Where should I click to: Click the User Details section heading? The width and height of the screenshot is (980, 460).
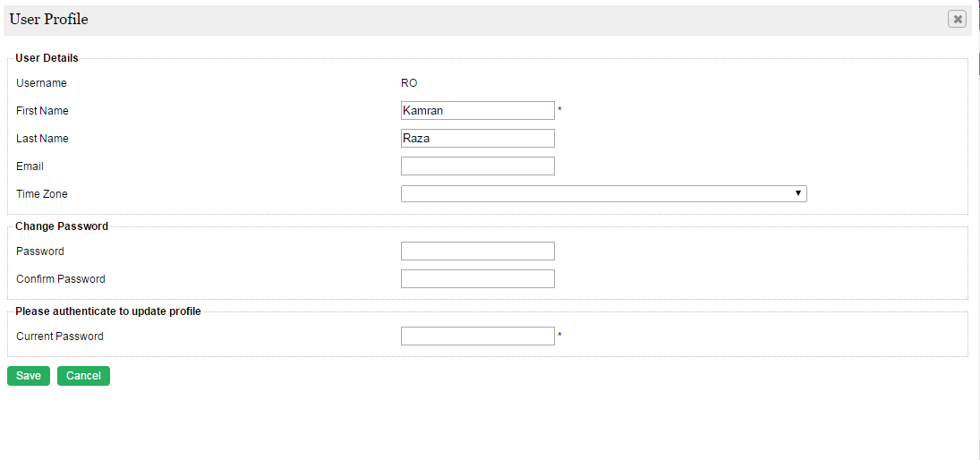pos(47,58)
